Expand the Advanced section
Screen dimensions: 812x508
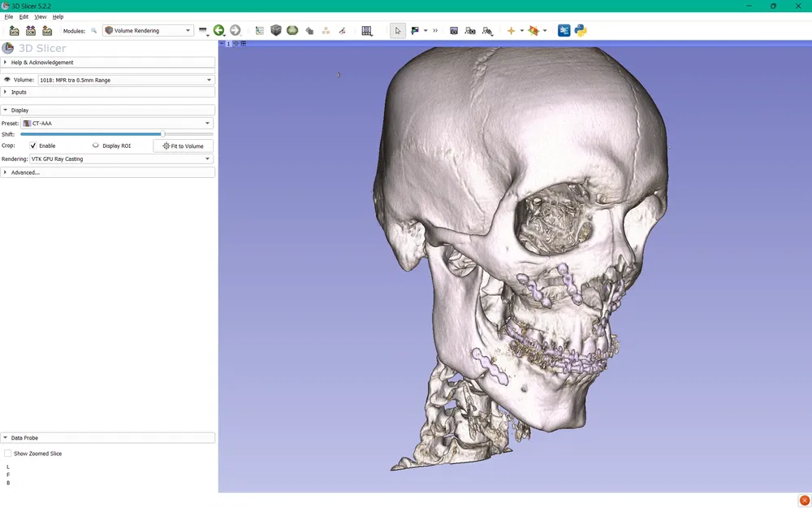[x=24, y=172]
